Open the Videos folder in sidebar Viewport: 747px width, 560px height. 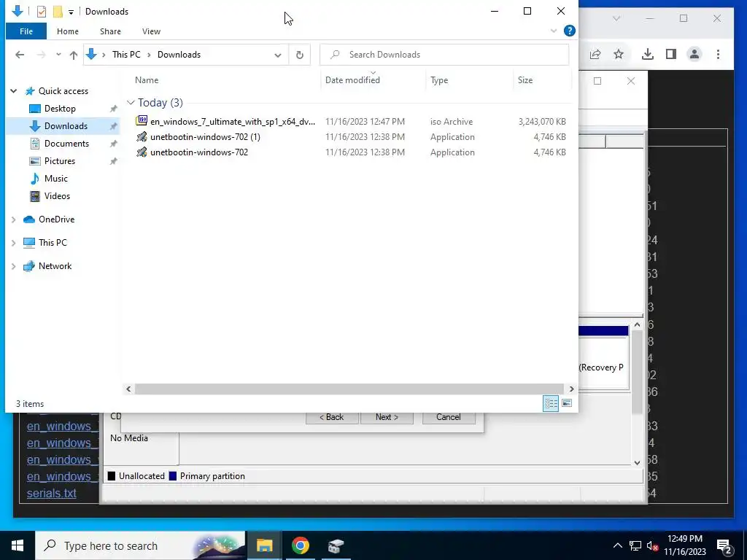57,196
